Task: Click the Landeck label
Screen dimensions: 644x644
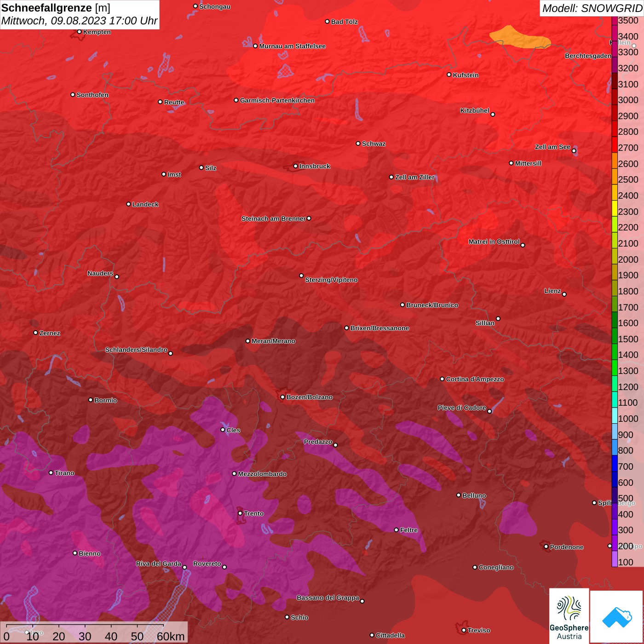Action: pos(145,204)
